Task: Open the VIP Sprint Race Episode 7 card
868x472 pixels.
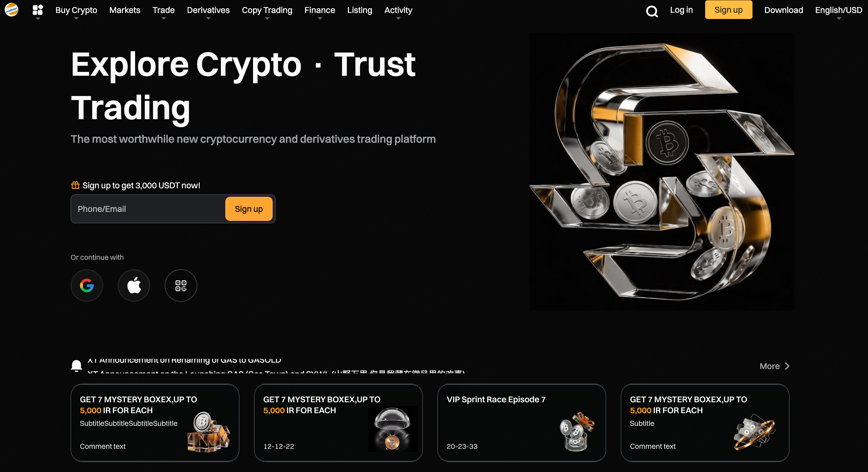Action: pos(521,423)
